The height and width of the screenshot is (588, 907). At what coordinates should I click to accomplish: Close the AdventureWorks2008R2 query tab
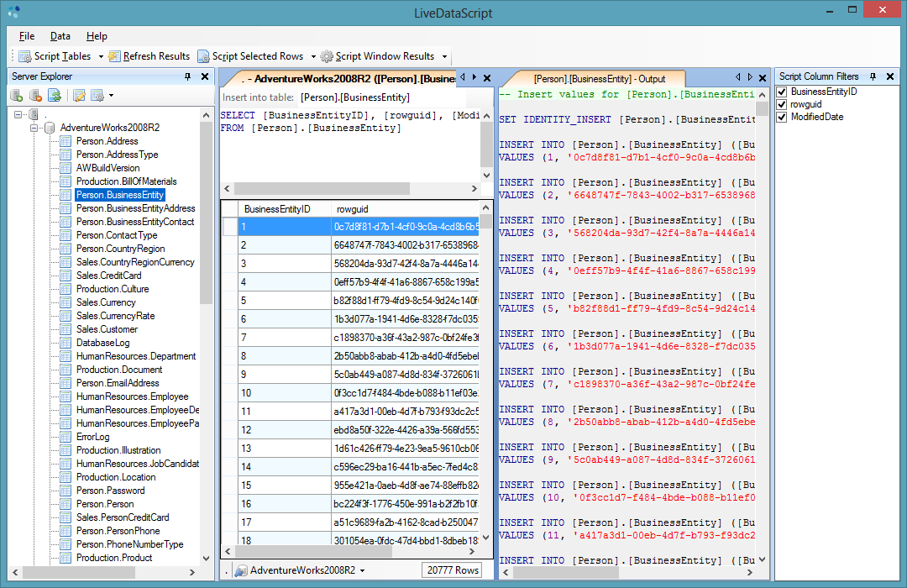(x=487, y=78)
